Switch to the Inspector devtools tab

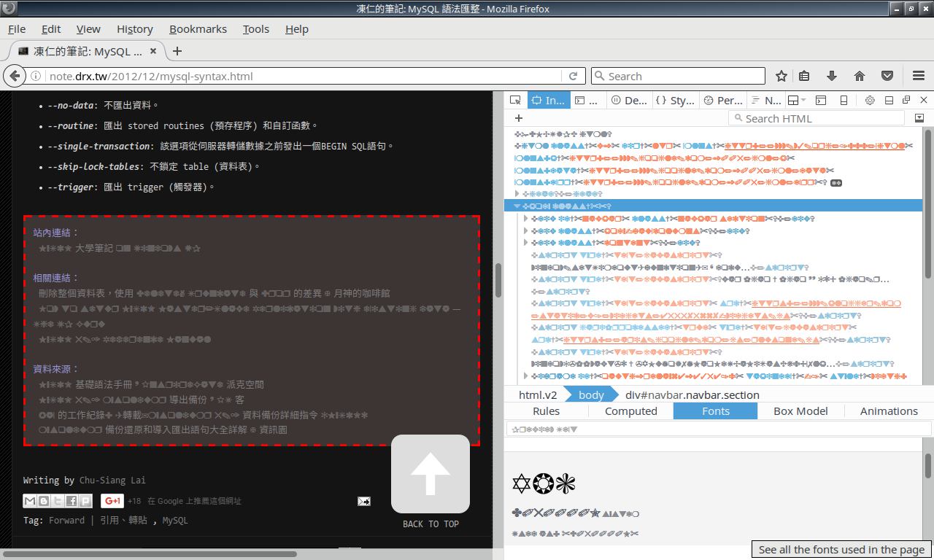[x=547, y=100]
